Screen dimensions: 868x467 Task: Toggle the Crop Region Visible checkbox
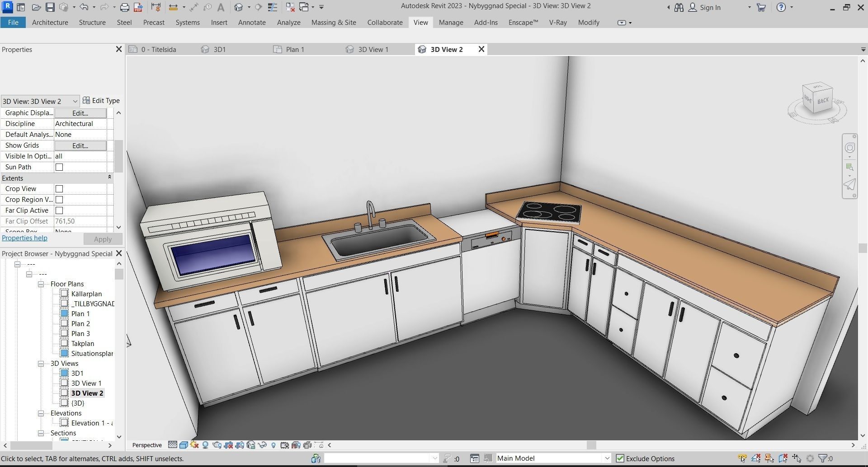tap(59, 200)
